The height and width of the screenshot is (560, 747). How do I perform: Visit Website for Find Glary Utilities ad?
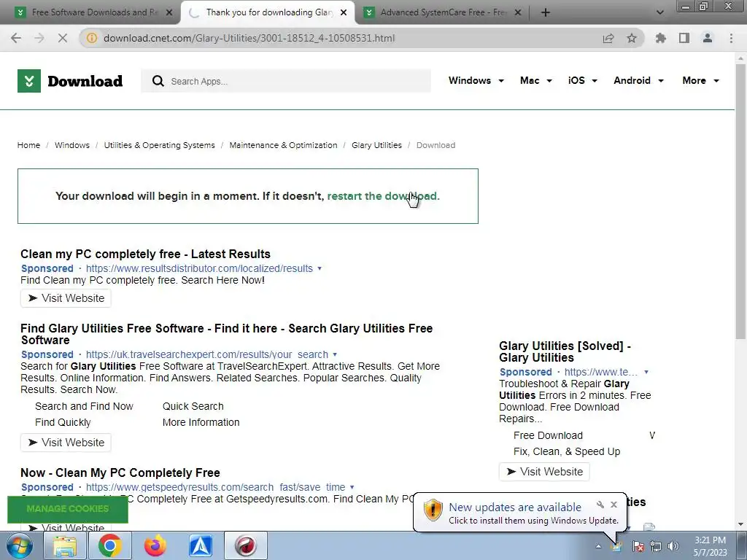point(66,443)
